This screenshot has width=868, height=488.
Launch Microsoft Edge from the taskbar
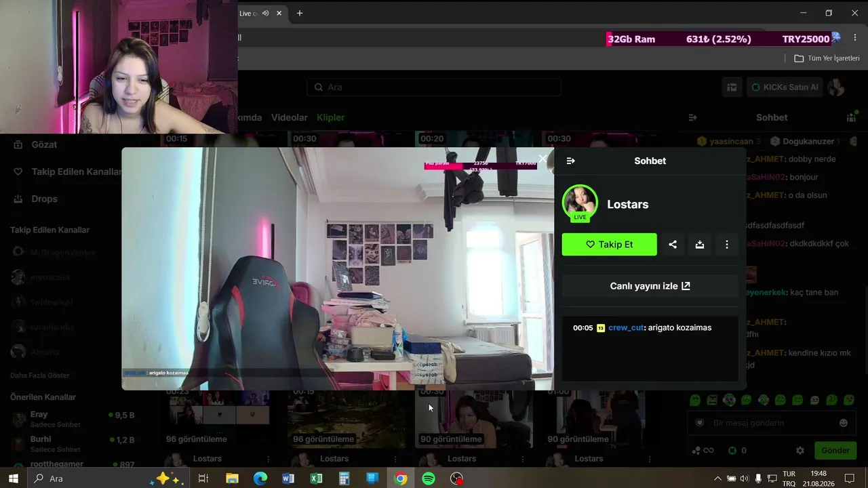tap(260, 479)
